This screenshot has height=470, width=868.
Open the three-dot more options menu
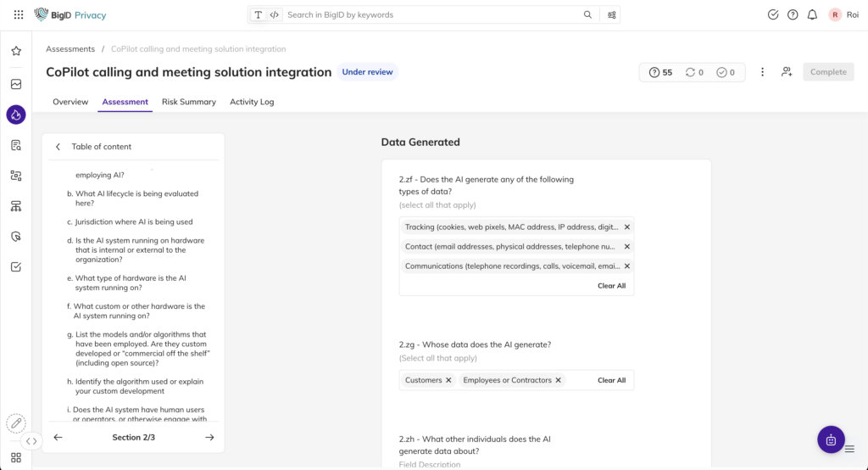[762, 72]
